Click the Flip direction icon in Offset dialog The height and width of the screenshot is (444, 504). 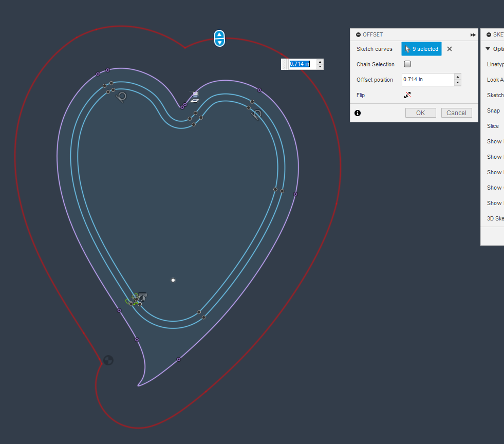(x=407, y=95)
